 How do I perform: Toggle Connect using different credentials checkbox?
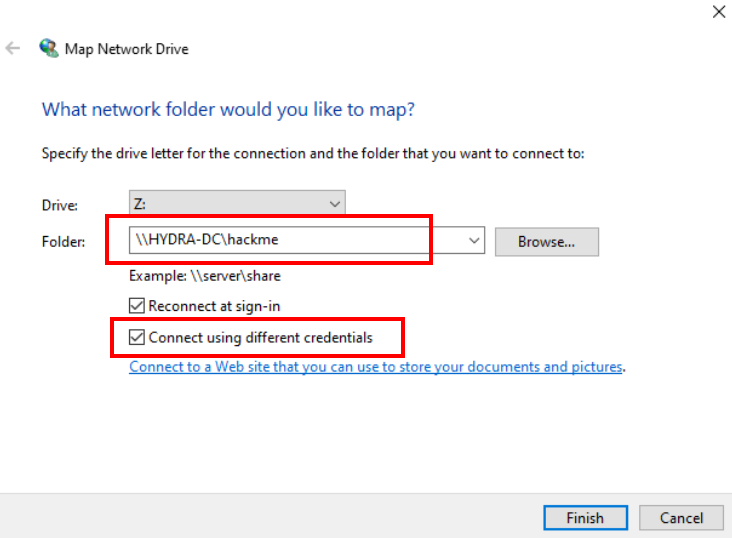coord(137,337)
